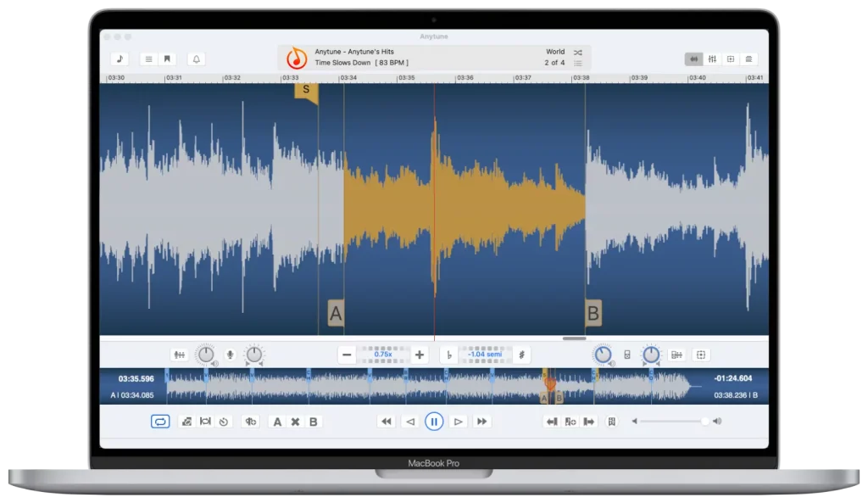868x503 pixels.
Task: Select the S marker flag on waveform
Action: pyautogui.click(x=306, y=92)
